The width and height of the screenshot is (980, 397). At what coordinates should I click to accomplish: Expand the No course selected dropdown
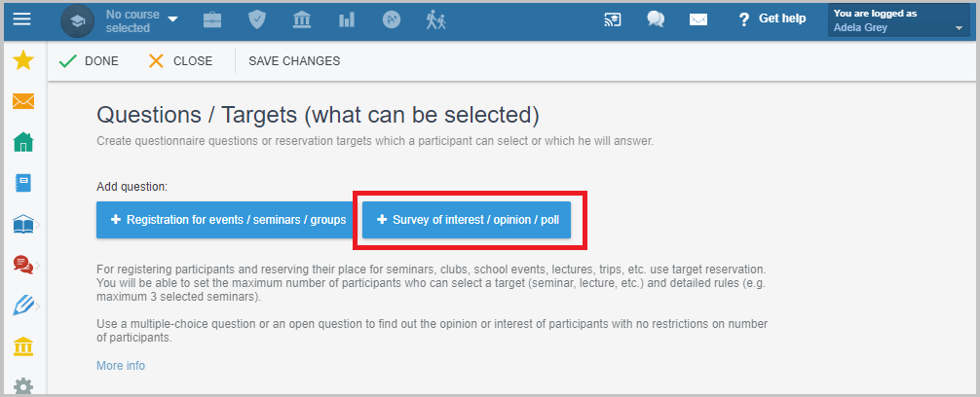click(x=141, y=20)
